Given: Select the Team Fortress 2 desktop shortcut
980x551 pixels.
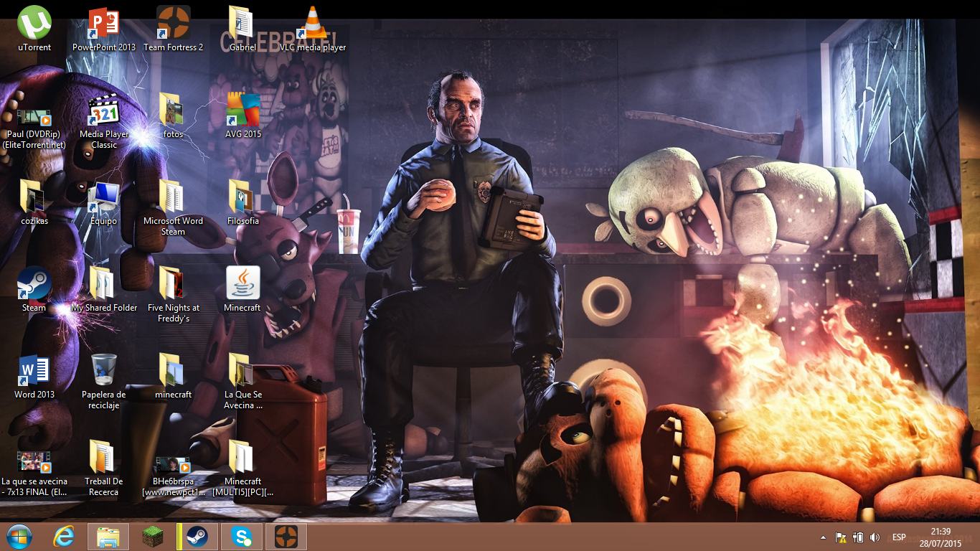Looking at the screenshot, I should click(173, 24).
